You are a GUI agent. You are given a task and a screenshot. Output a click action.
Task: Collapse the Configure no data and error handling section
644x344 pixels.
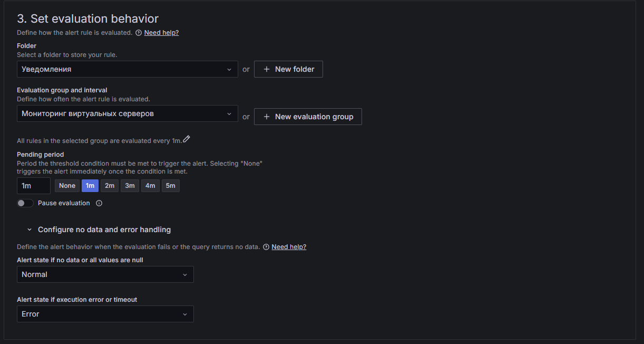pyautogui.click(x=104, y=230)
